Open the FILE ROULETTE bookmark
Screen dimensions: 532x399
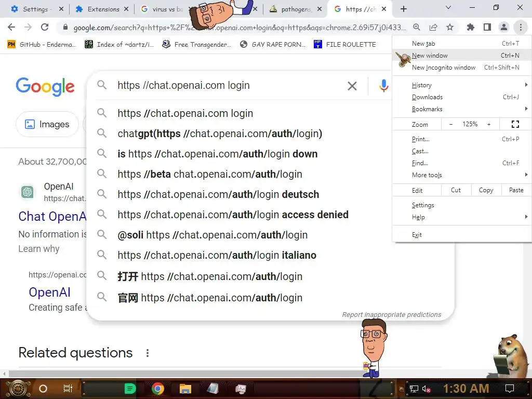point(345,45)
